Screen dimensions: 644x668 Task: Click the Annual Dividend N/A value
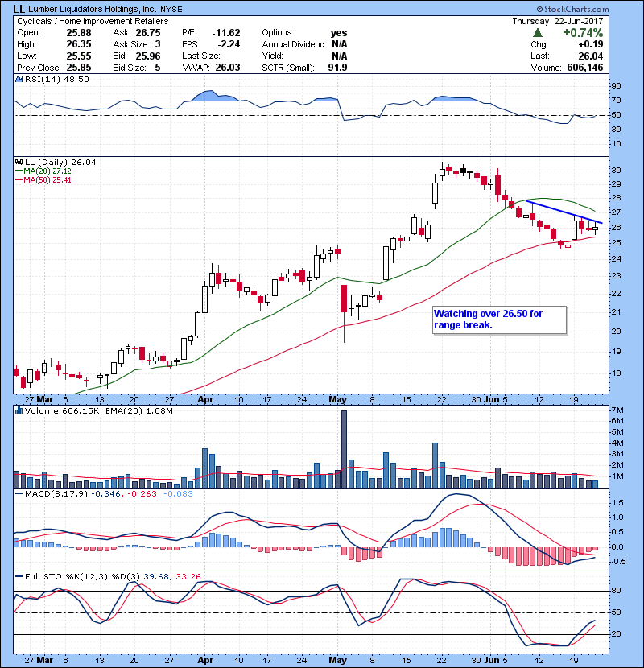click(x=339, y=44)
